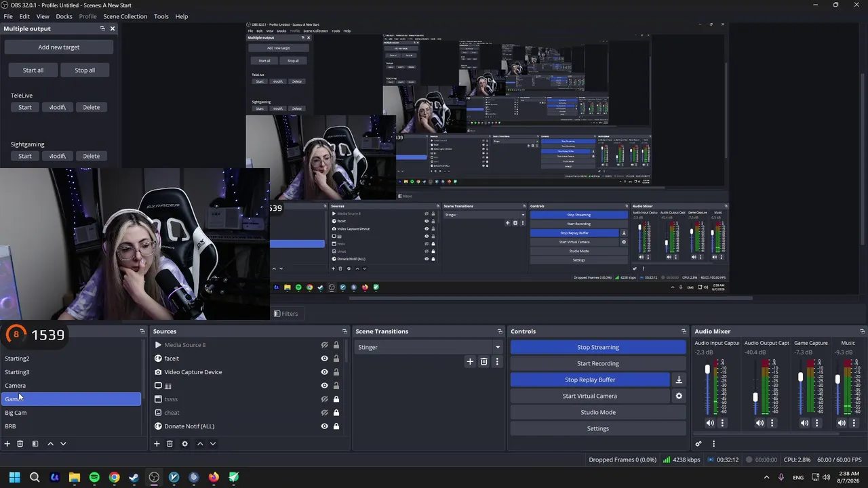Save replay buffer with the download icon
This screenshot has height=488, width=868.
tap(679, 380)
